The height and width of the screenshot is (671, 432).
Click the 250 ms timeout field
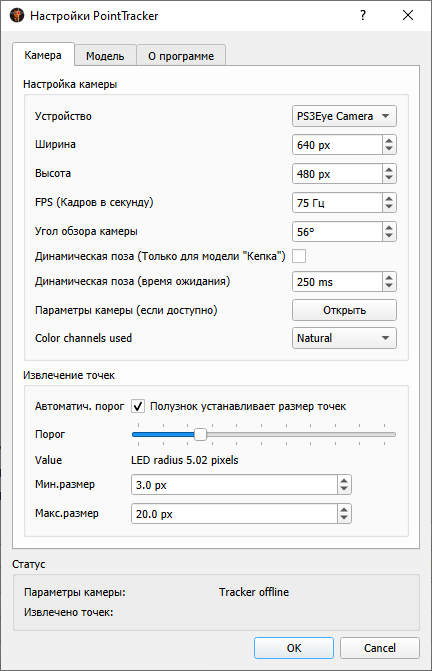337,282
